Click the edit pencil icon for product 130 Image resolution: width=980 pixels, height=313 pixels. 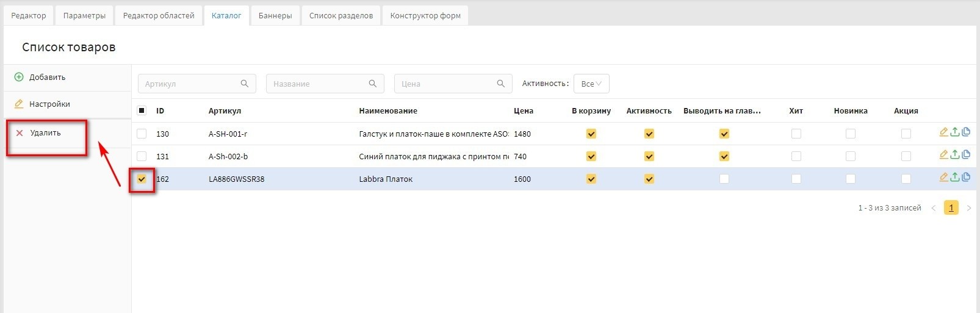pyautogui.click(x=943, y=132)
